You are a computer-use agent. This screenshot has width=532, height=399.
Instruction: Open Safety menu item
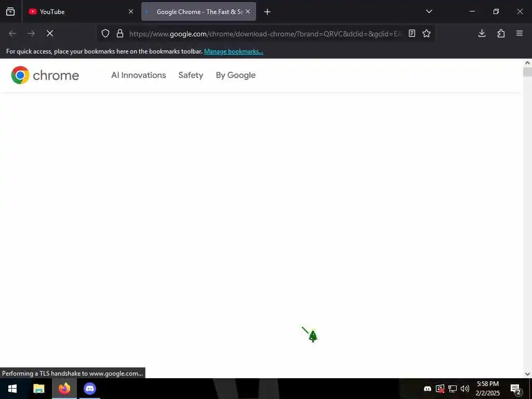coord(191,75)
